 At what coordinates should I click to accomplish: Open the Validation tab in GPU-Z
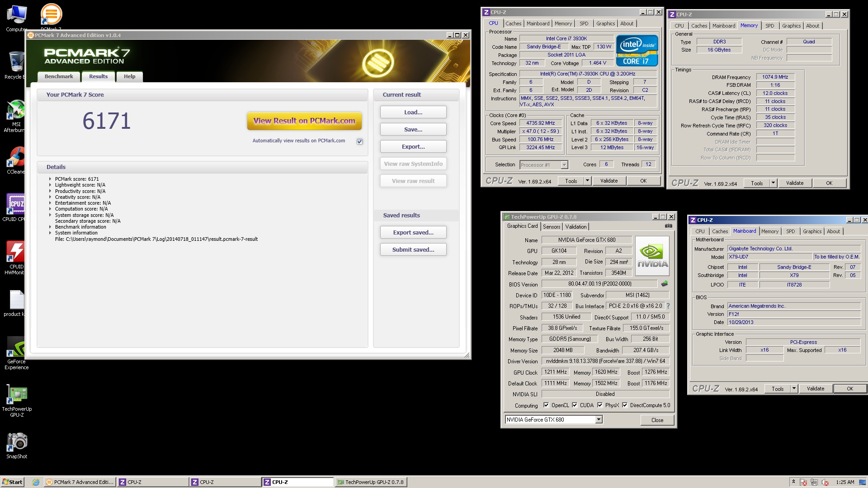pos(576,227)
